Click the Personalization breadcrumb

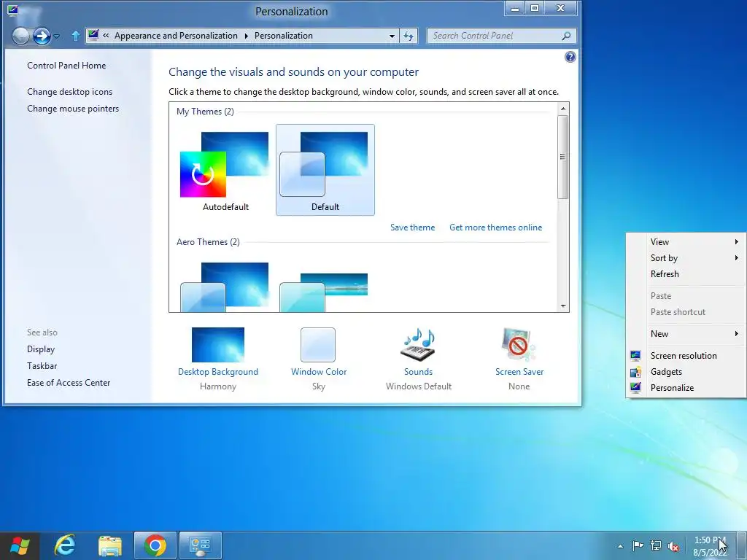284,36
